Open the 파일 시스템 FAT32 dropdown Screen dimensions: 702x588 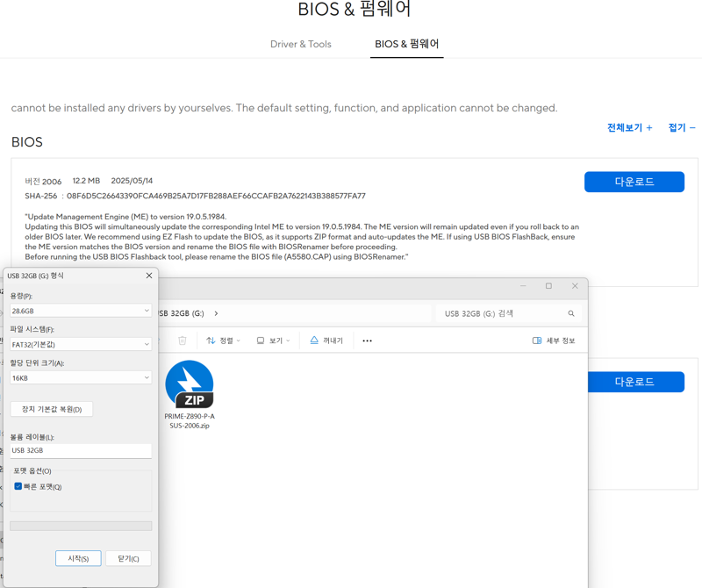coord(81,344)
